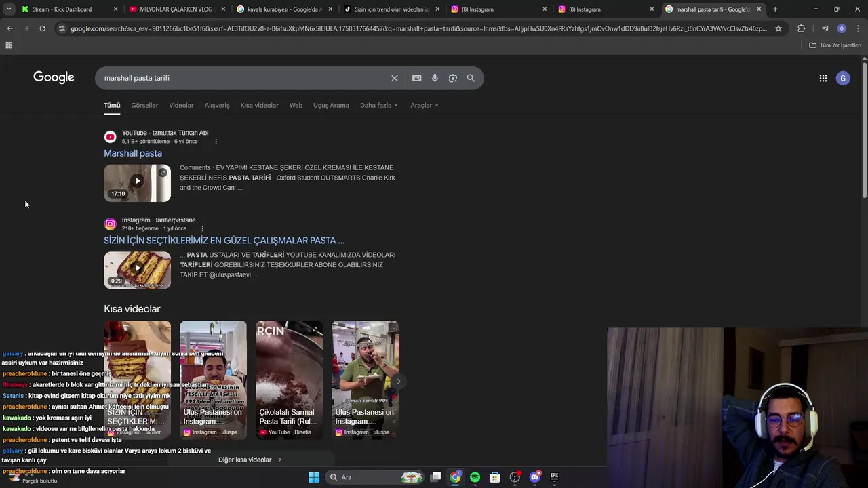Switch to the Kısa videolar tab
This screenshot has width=868, height=488.
click(x=259, y=106)
